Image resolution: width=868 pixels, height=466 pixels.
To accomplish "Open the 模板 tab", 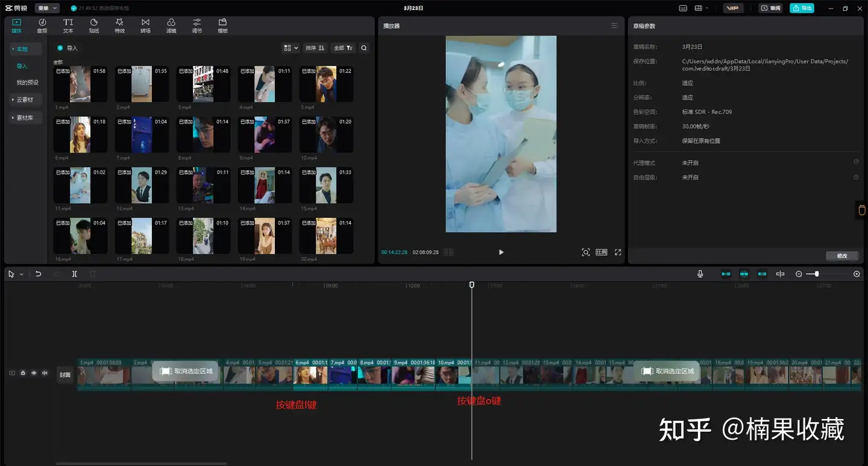I will tap(222, 26).
